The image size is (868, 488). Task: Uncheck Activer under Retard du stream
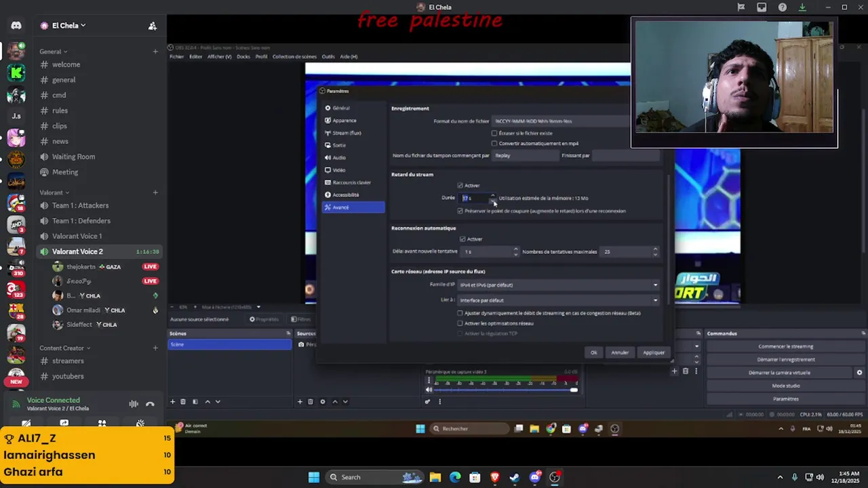[460, 186]
